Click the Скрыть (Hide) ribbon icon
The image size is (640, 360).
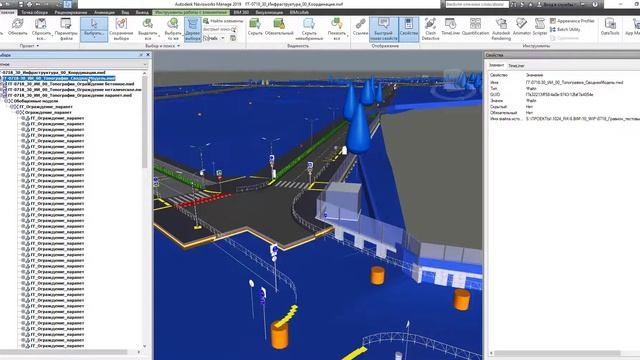pyautogui.click(x=255, y=27)
